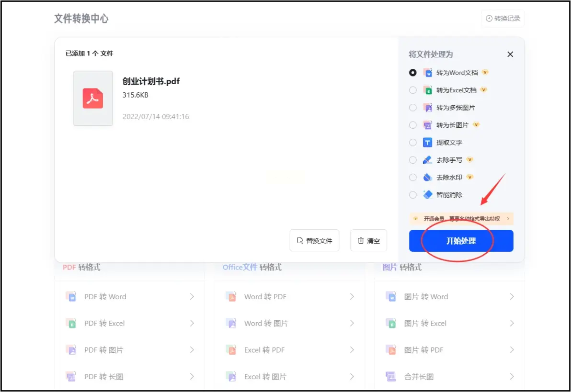Select the 转为Excel文档 radio button

[x=412, y=90]
